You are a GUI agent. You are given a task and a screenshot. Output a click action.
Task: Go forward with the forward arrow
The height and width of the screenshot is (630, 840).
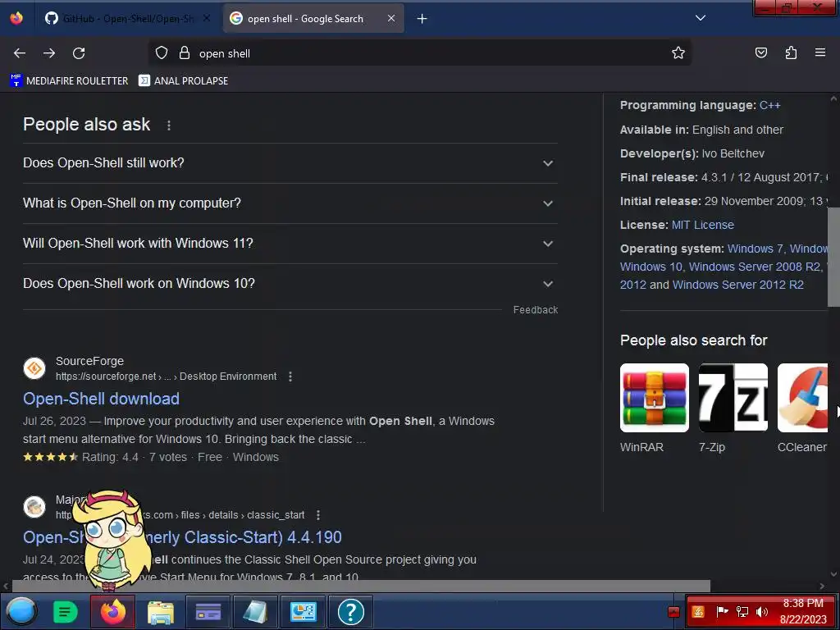click(x=49, y=53)
